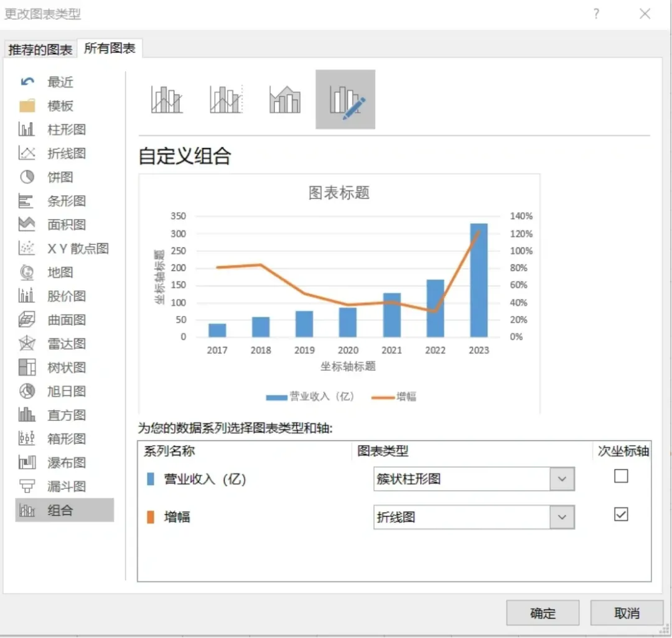The width and height of the screenshot is (672, 638).
Task: Select the clustered column-line combo chart icon
Action: click(x=167, y=99)
